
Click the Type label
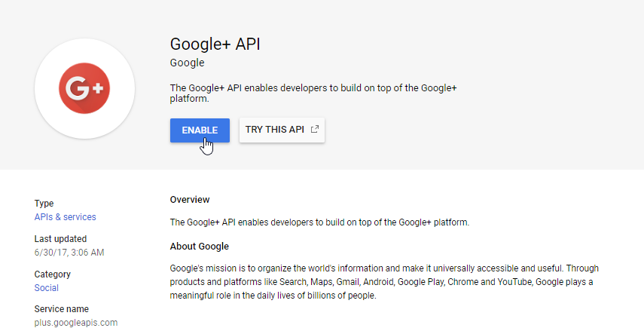[x=44, y=204]
